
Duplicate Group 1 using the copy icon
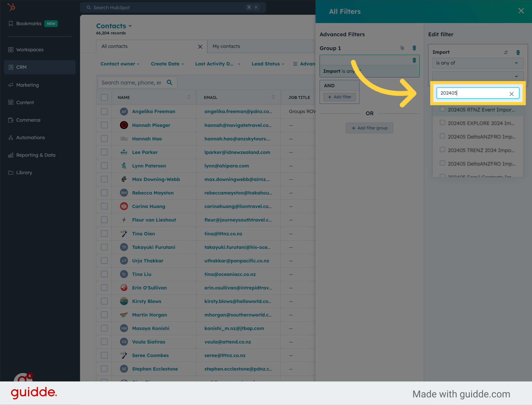pos(402,48)
